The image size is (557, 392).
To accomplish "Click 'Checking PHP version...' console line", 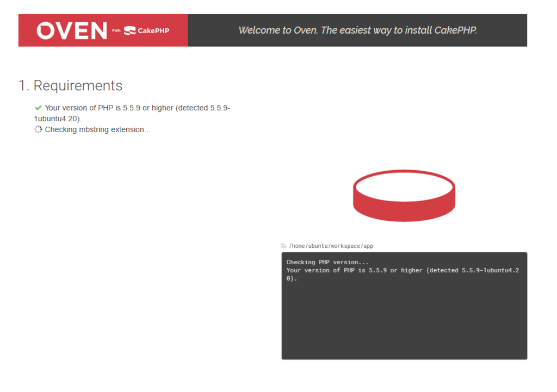I will pos(327,262).
